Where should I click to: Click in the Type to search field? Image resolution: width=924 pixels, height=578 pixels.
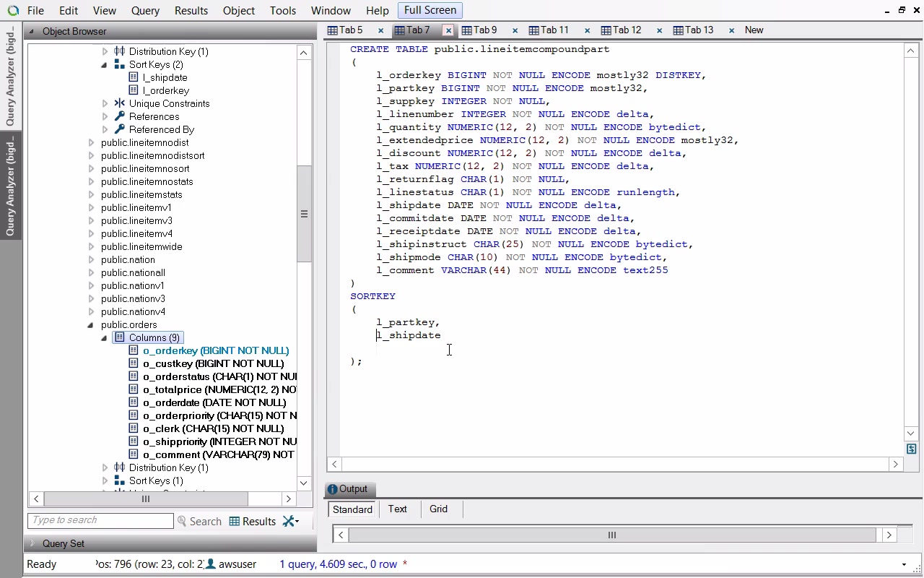[100, 520]
